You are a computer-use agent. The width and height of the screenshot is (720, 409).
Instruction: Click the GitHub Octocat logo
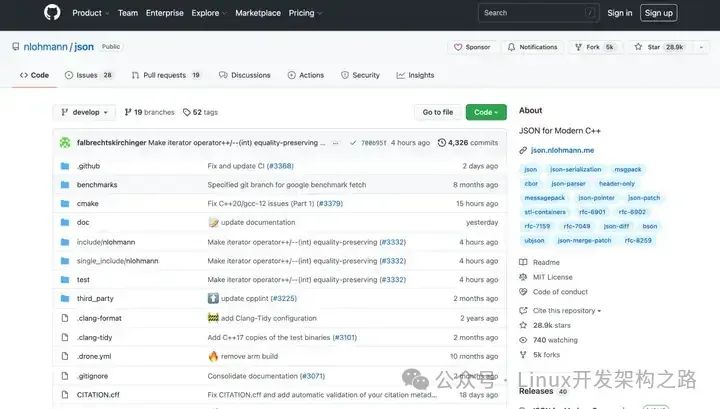click(52, 12)
